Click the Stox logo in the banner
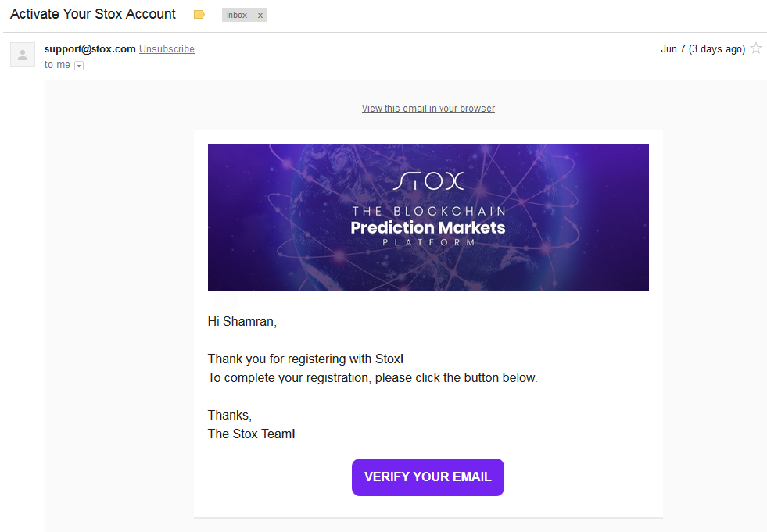The height and width of the screenshot is (532, 767). [x=428, y=181]
